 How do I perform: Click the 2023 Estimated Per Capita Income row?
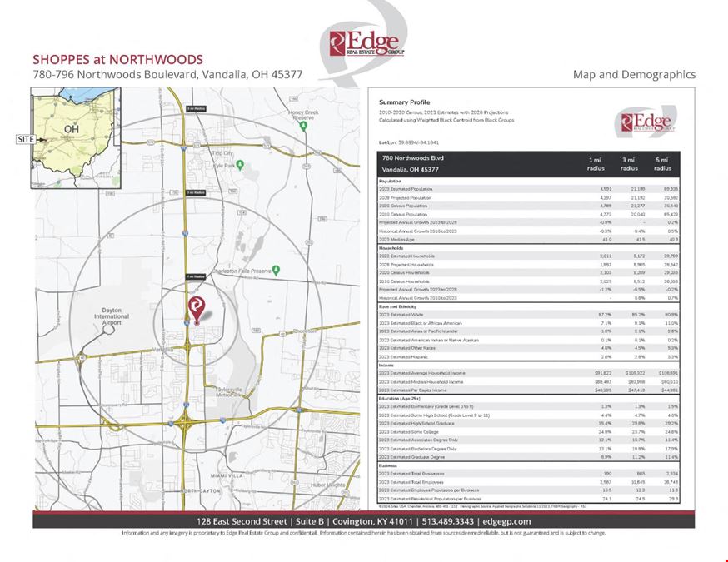529,390
